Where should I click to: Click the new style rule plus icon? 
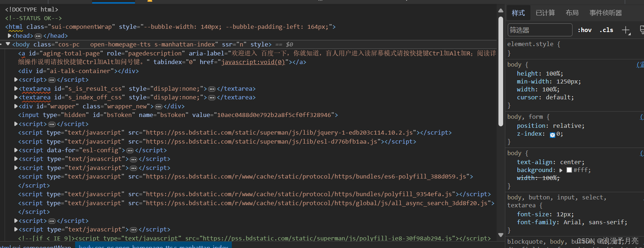(x=626, y=30)
